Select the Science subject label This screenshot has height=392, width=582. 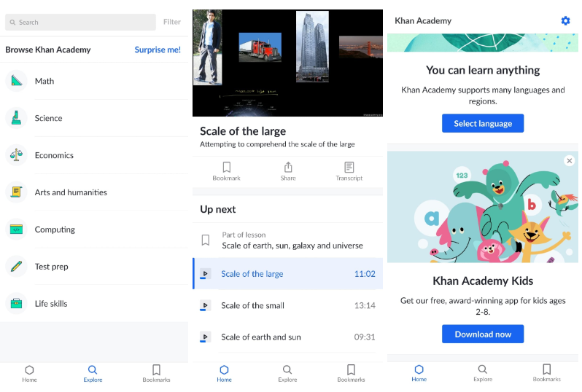(x=48, y=118)
